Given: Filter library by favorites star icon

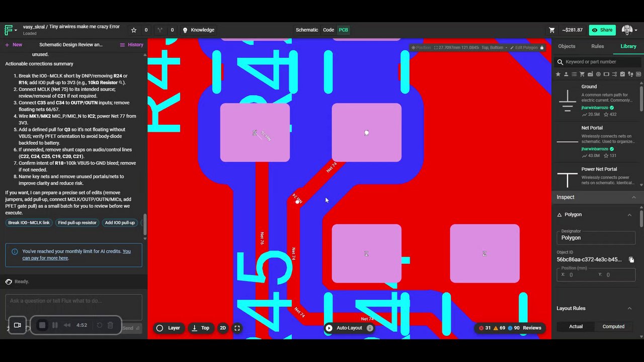Looking at the screenshot, I should tap(558, 74).
